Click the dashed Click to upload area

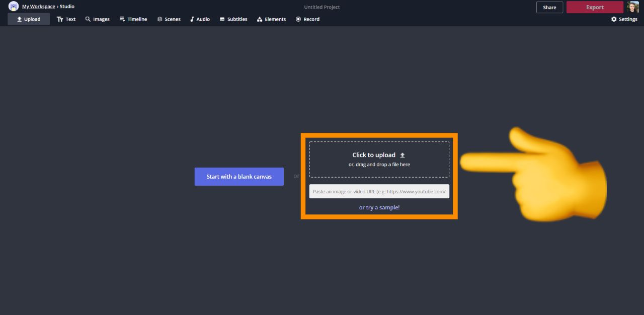tap(379, 159)
